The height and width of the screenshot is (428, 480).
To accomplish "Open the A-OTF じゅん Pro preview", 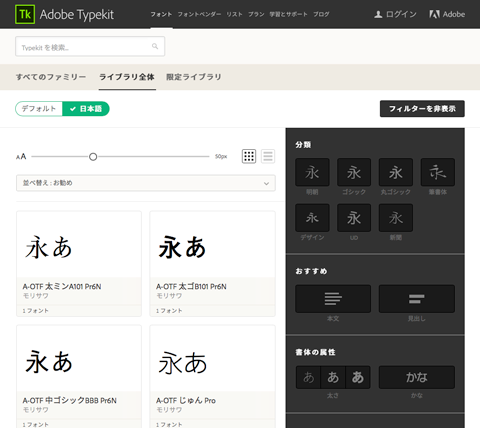I will click(x=212, y=359).
